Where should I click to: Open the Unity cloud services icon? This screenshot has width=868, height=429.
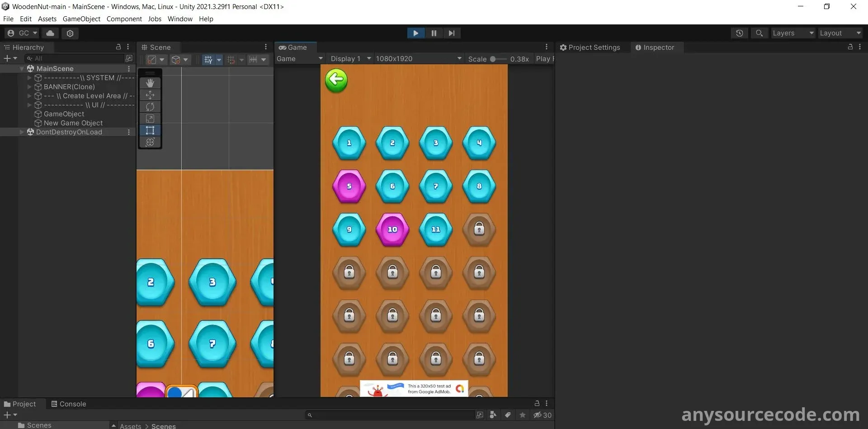click(x=50, y=33)
